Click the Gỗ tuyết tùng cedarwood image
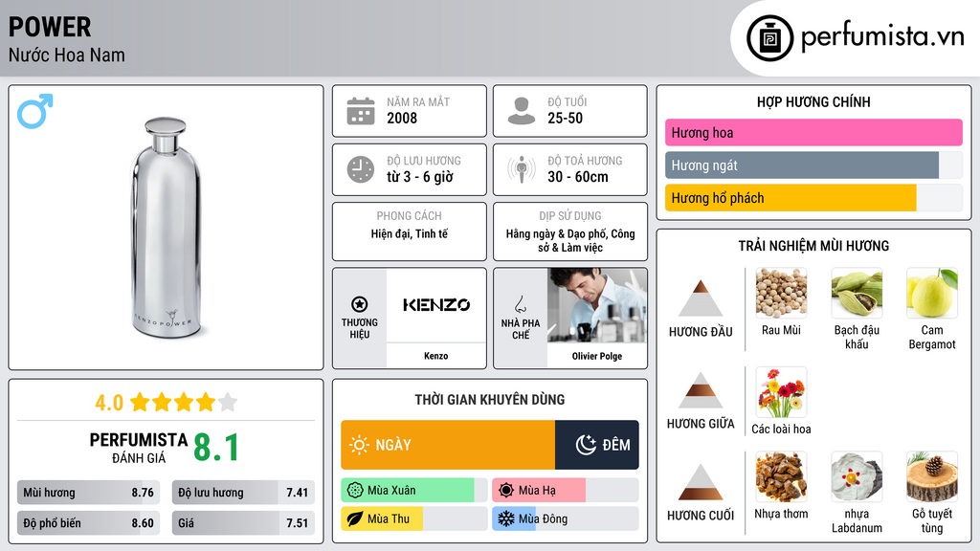Viewport: 980px width, 551px height. (932, 476)
